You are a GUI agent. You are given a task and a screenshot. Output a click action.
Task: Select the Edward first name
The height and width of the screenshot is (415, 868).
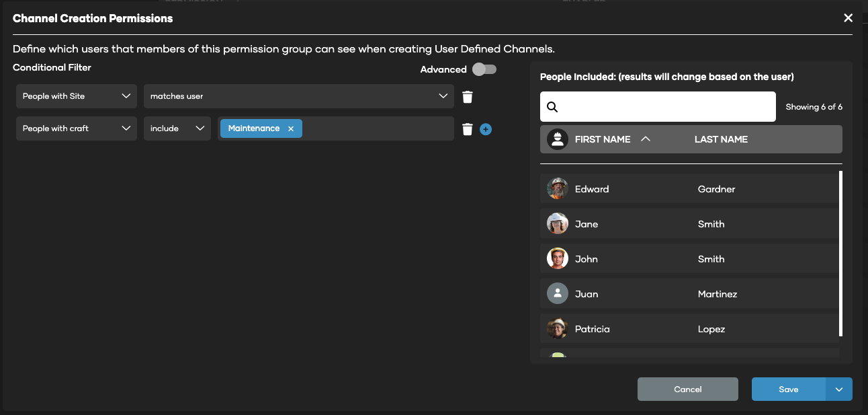click(x=592, y=189)
